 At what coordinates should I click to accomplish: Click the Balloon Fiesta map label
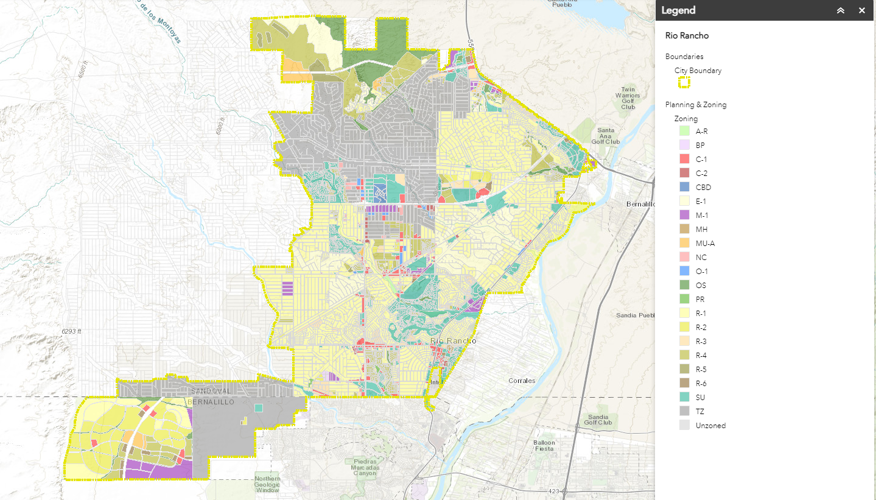(x=543, y=446)
